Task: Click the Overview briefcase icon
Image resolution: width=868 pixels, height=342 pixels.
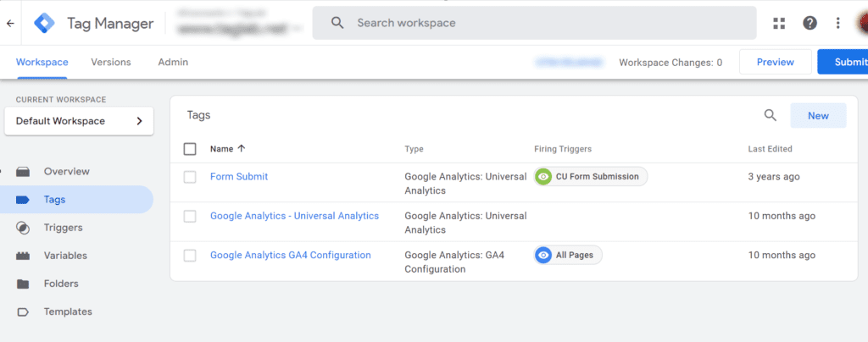Action: 23,172
